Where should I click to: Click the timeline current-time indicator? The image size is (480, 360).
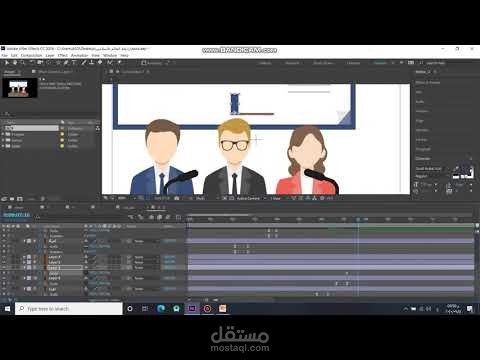tap(358, 219)
